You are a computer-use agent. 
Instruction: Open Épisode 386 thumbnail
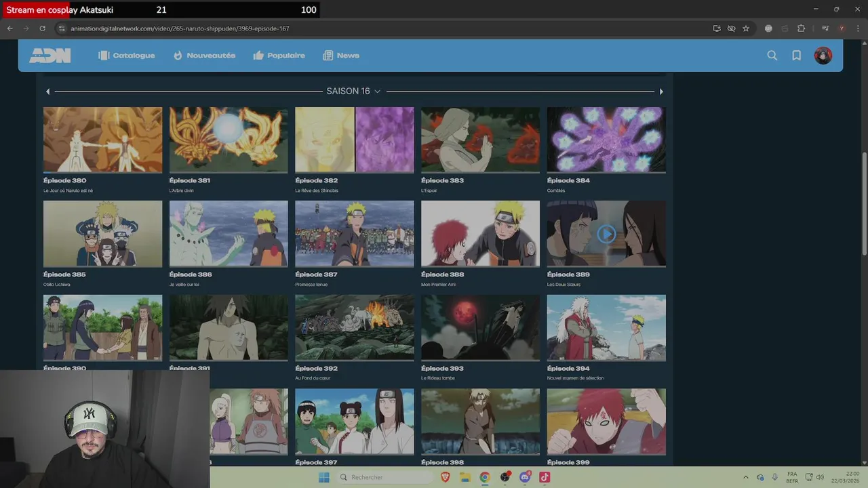(x=229, y=234)
